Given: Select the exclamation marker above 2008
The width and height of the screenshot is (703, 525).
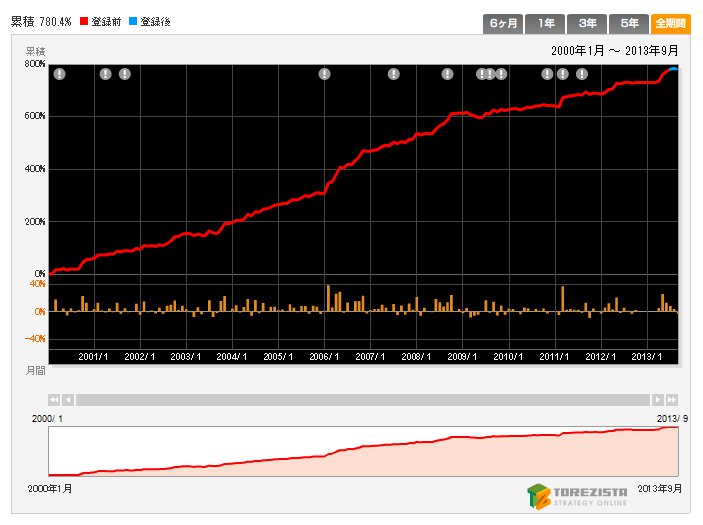Looking at the screenshot, I should [448, 74].
